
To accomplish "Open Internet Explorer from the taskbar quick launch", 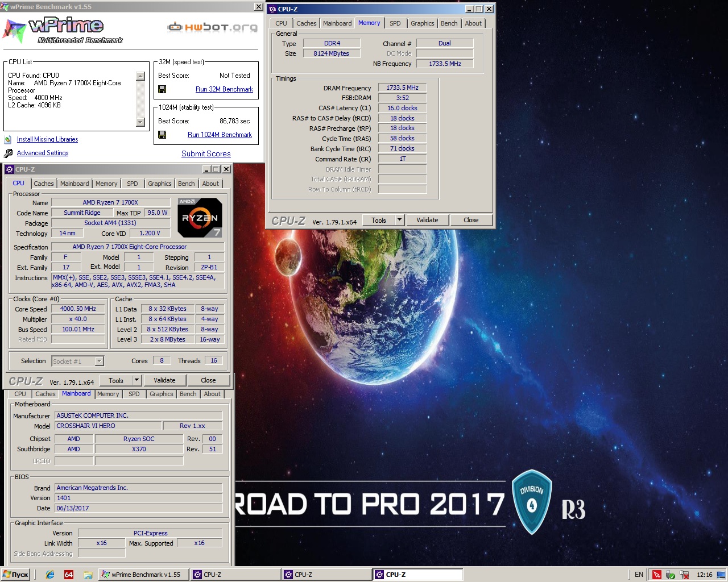I will (50, 575).
